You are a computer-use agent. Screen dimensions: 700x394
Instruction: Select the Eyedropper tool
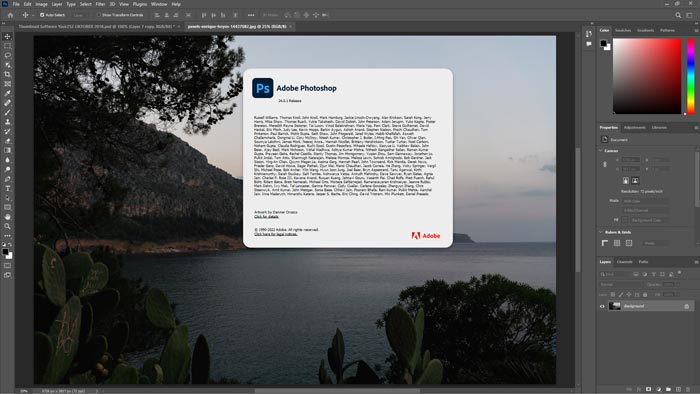pyautogui.click(x=8, y=93)
